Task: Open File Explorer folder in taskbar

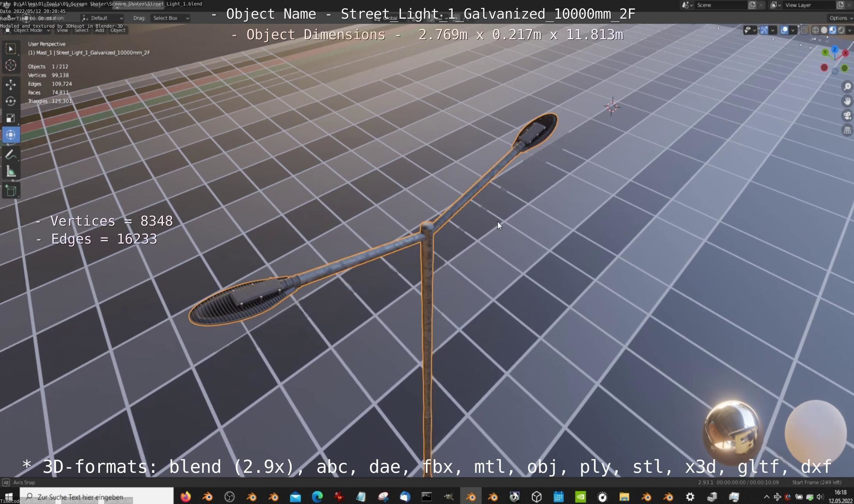Action: tap(624, 497)
